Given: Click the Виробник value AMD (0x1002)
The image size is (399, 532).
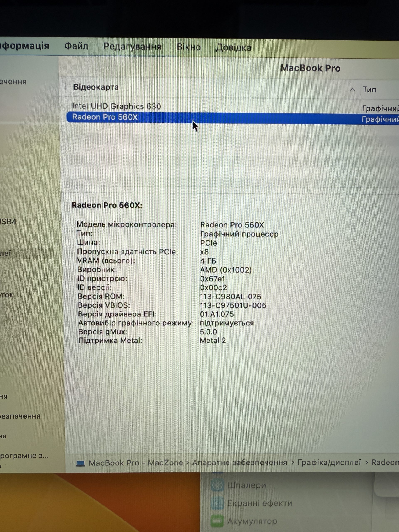Looking at the screenshot, I should 226,270.
